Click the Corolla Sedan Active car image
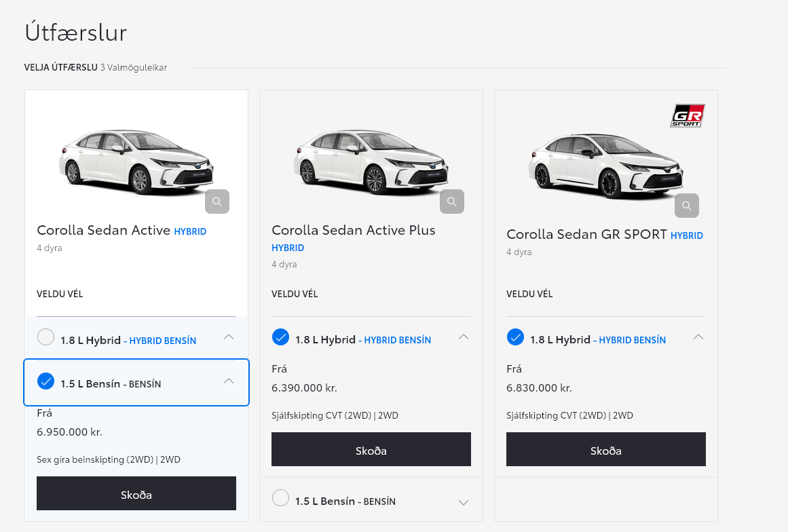 click(136, 161)
